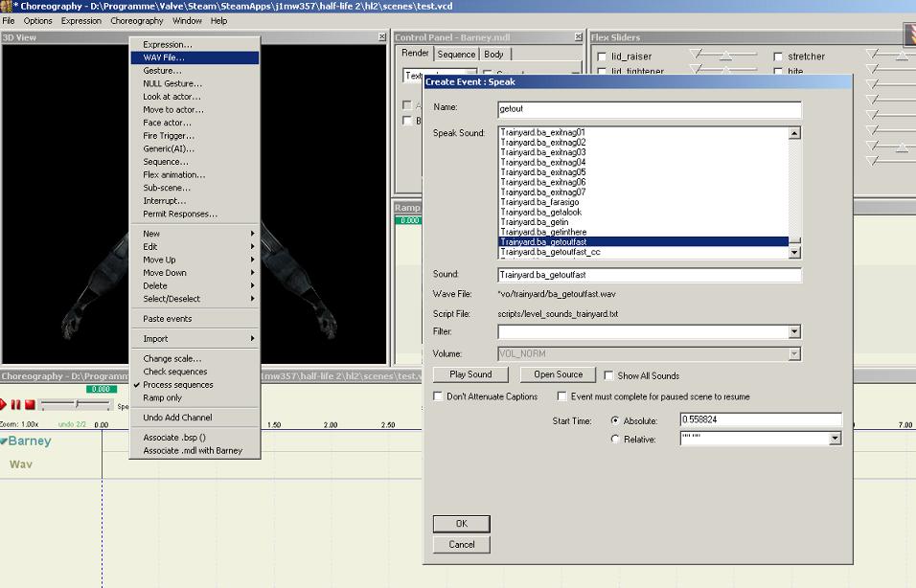This screenshot has height=588, width=916.
Task: Click the Name field containing getout
Action: click(x=649, y=109)
